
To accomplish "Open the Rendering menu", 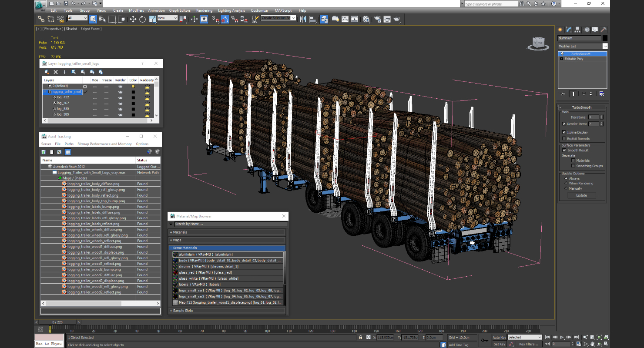I will click(204, 10).
